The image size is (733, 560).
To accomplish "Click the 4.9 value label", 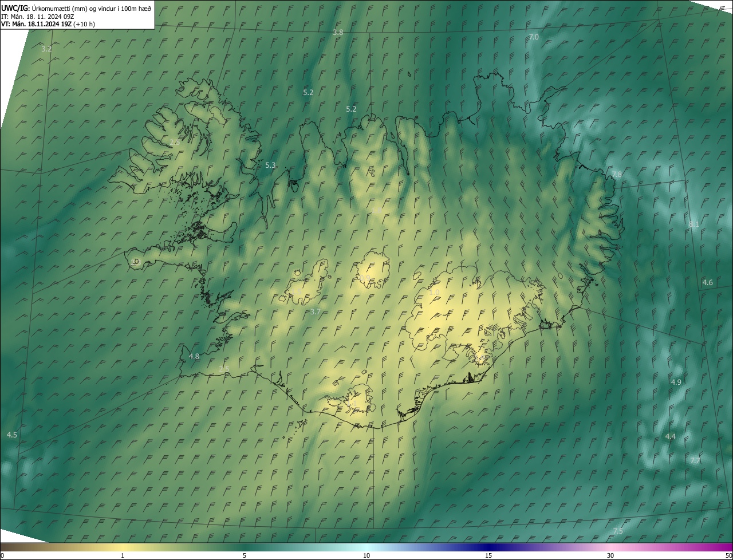I will [676, 382].
